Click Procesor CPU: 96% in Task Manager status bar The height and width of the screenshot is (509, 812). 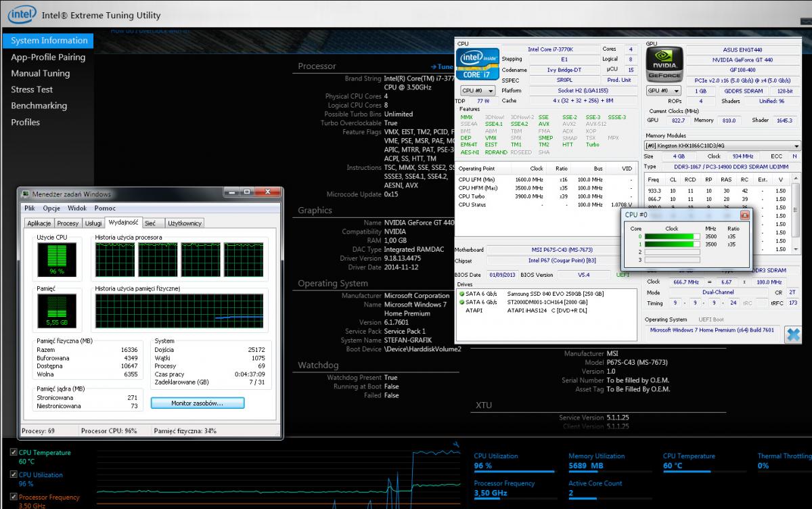coord(108,430)
